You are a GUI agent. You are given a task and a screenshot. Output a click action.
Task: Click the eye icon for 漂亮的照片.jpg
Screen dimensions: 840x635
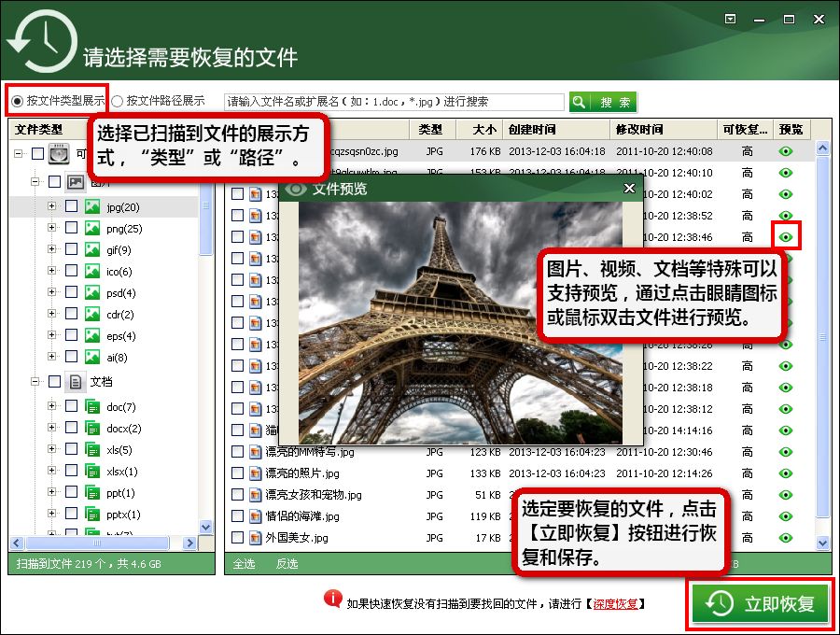coord(785,473)
